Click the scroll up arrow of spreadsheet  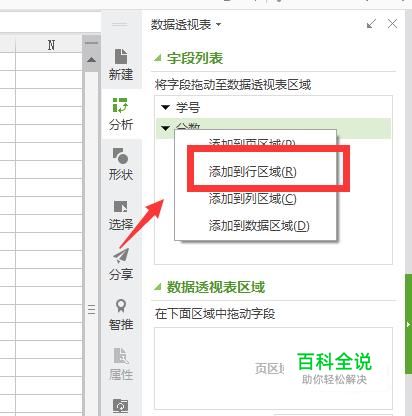point(91,60)
